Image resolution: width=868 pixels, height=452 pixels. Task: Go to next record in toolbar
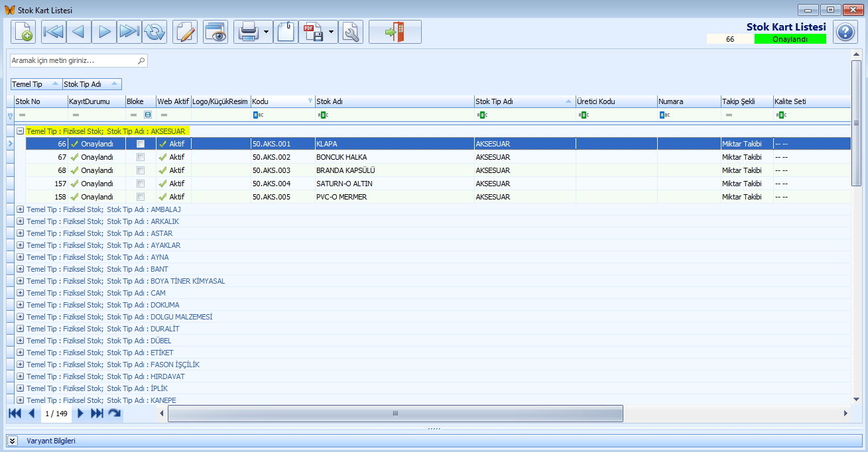pyautogui.click(x=104, y=32)
